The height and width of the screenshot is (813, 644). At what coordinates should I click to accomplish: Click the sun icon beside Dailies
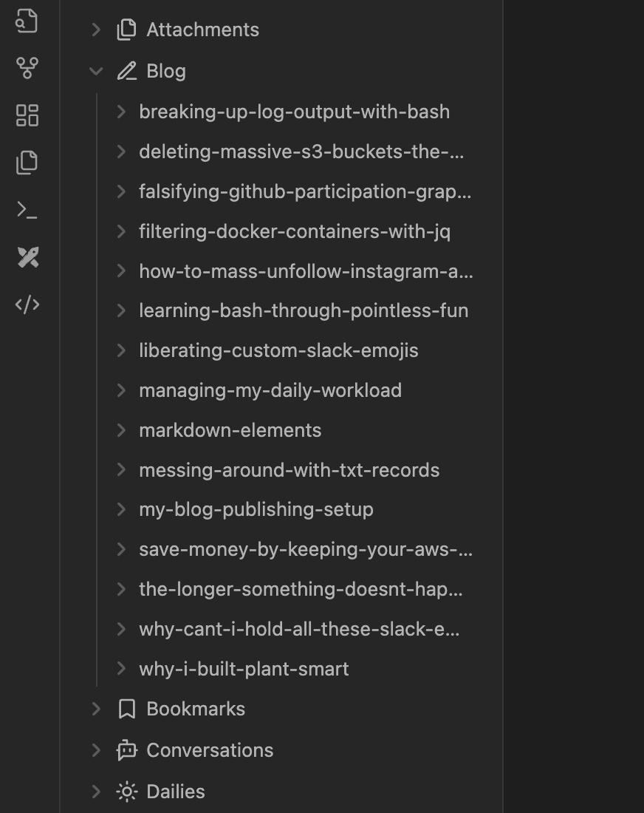(x=127, y=792)
